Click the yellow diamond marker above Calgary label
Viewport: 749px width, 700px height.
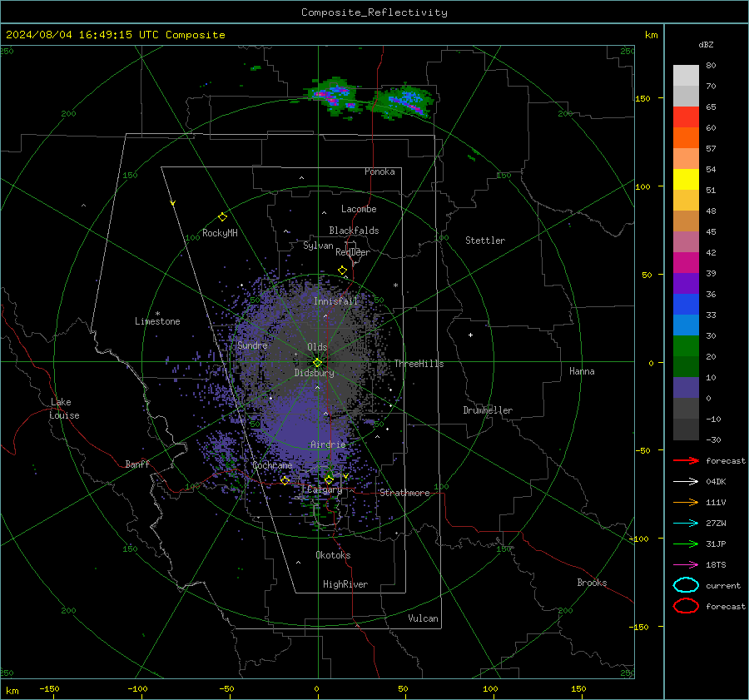coord(329,479)
